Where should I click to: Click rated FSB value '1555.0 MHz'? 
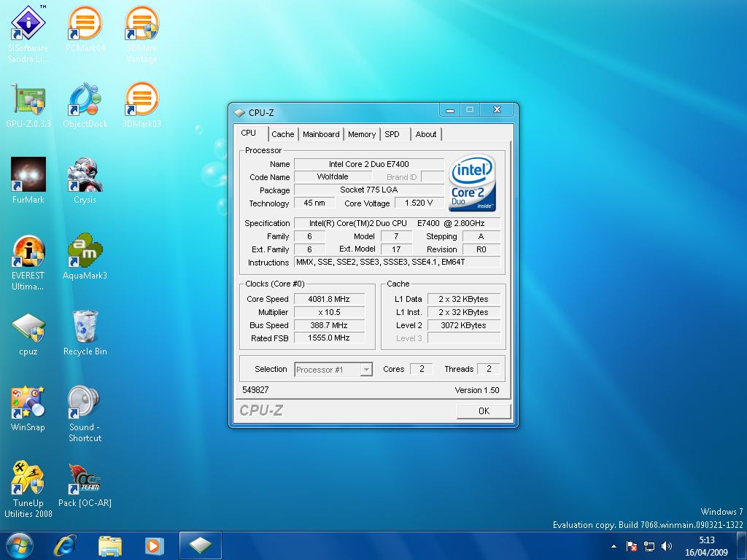click(x=329, y=338)
